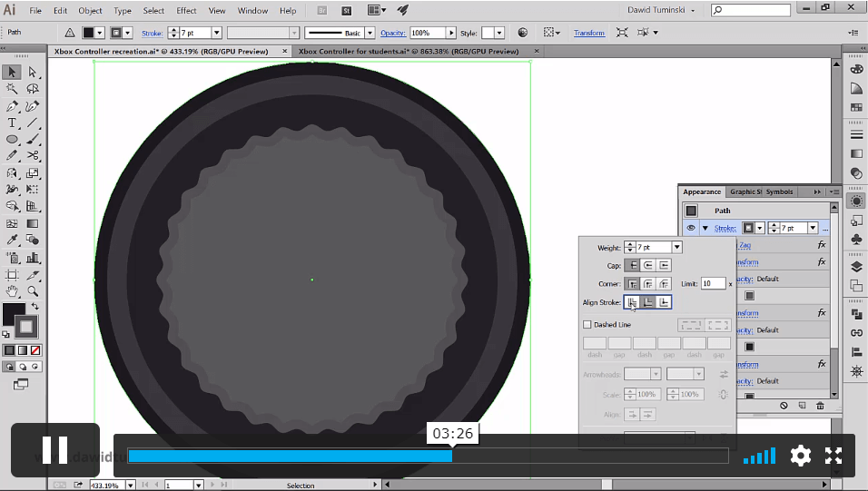Select the Selection tool (black arrow)
Viewport: 868px width, 491px height.
tap(12, 72)
